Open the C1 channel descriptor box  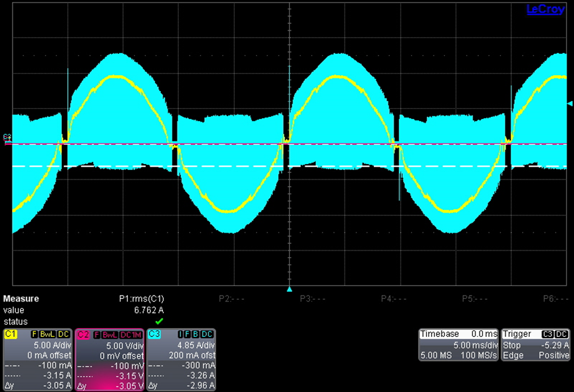pos(37,359)
